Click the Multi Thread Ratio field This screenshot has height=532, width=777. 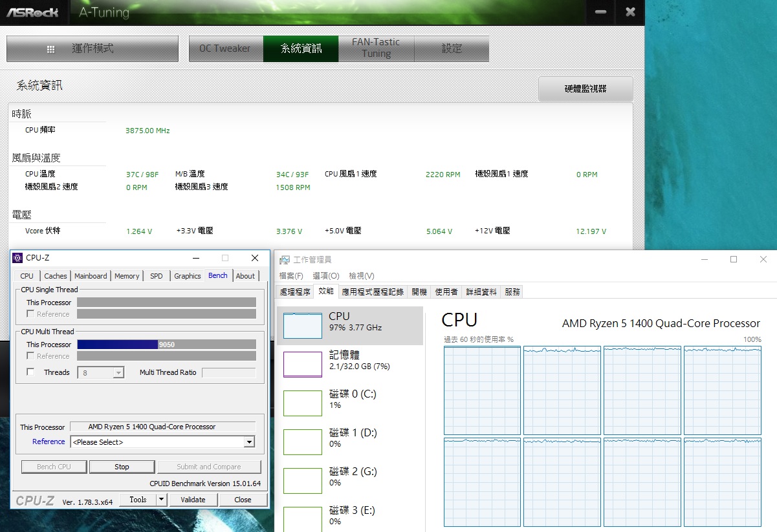click(x=229, y=372)
